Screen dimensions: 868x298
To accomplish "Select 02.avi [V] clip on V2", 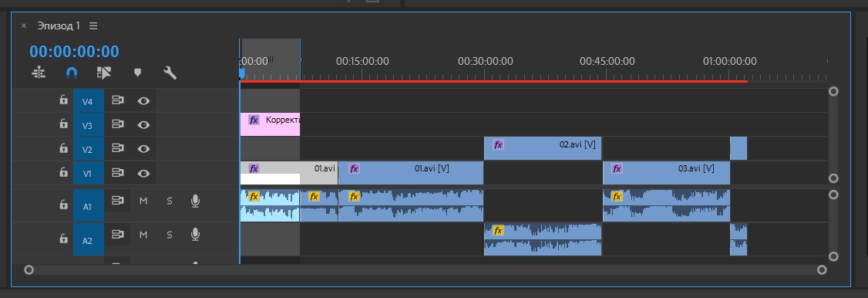I will [543, 148].
